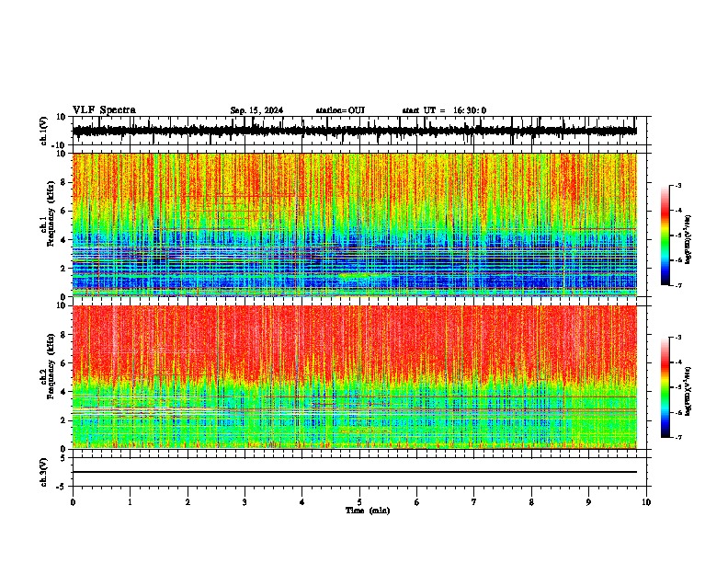Screen dimensions: 728x563
Task: Click the "ch.1 Frequency (kHz)" axis label
Action: [47, 213]
